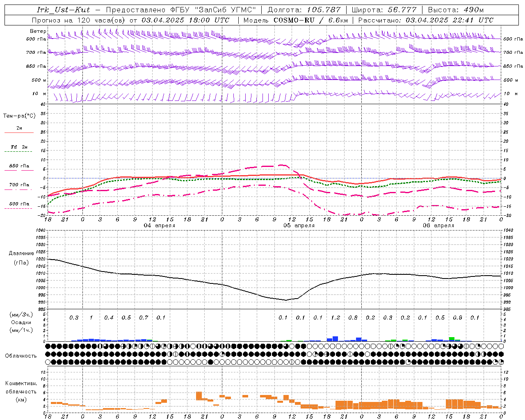525x420 pixels.
Task: Click the "Ветер" wind panel label
Action: (38, 31)
